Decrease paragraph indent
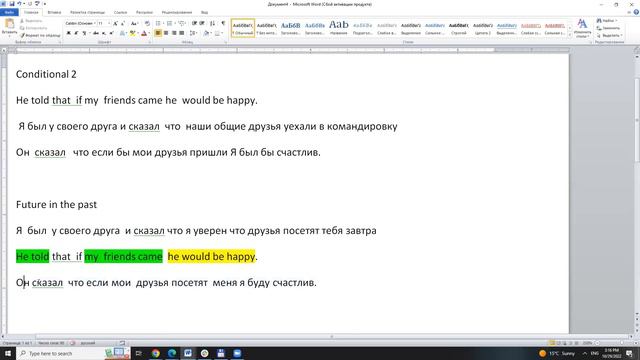This screenshot has height=360, width=640. pyautogui.click(x=194, y=24)
